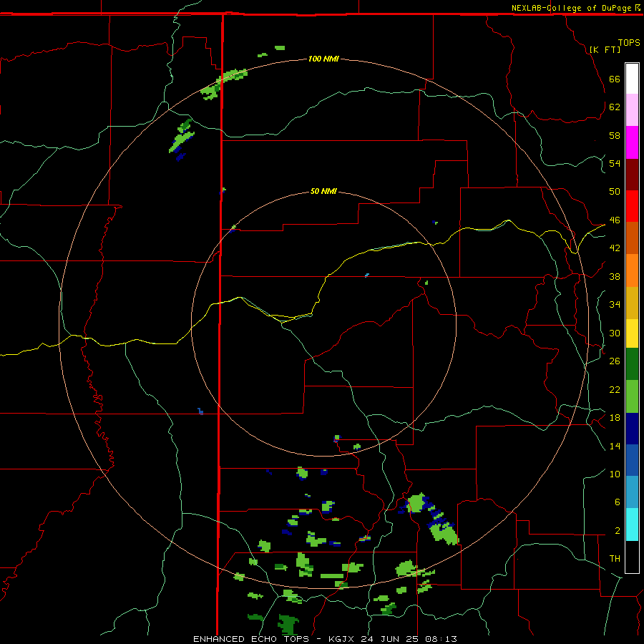Pick the dark orange legend swatch

coord(632,238)
